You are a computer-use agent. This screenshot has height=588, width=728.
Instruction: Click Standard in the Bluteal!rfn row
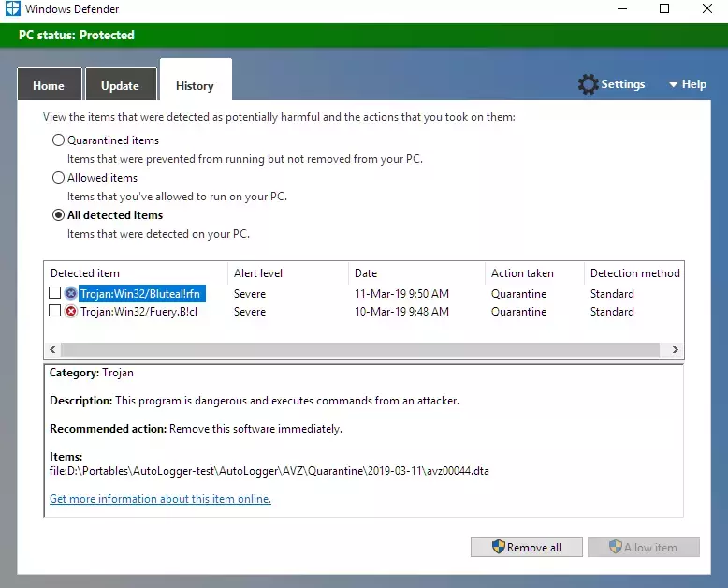[x=612, y=294]
